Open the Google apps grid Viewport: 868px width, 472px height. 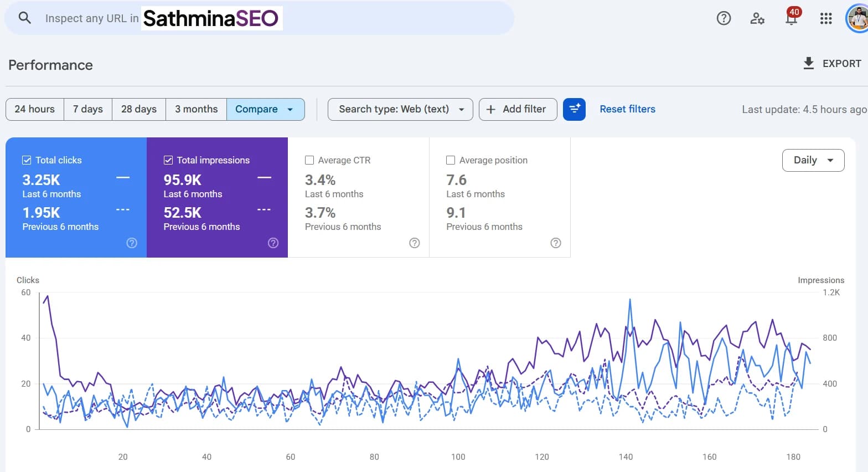coord(826,18)
